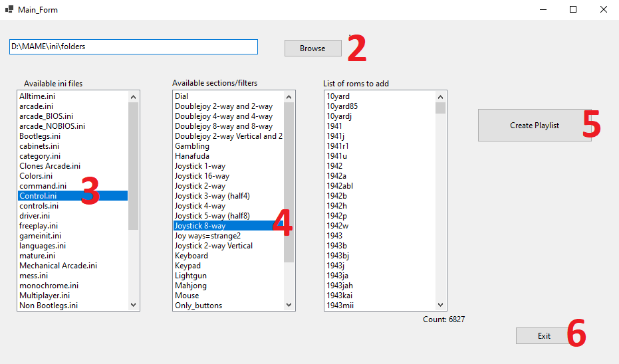Screen dimensions: 619x364
Task: Choose the Lightgun section
Action: tap(228, 275)
